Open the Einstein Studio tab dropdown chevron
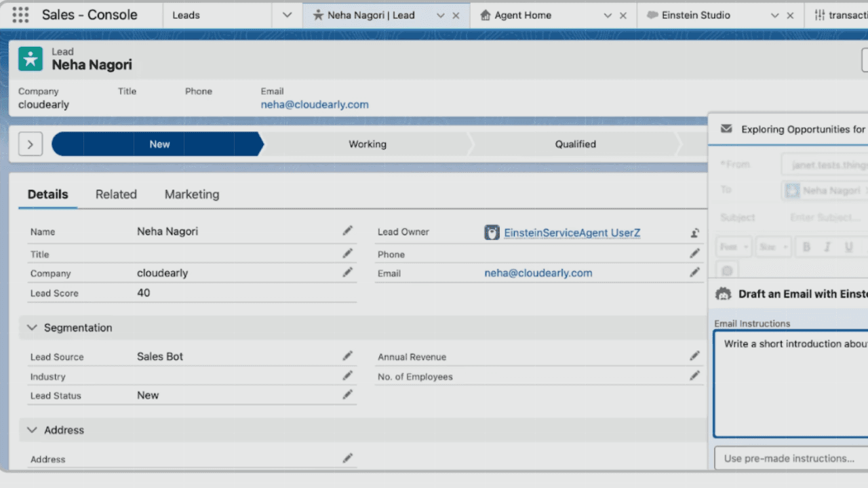Viewport: 868px width, 488px height. tap(775, 16)
